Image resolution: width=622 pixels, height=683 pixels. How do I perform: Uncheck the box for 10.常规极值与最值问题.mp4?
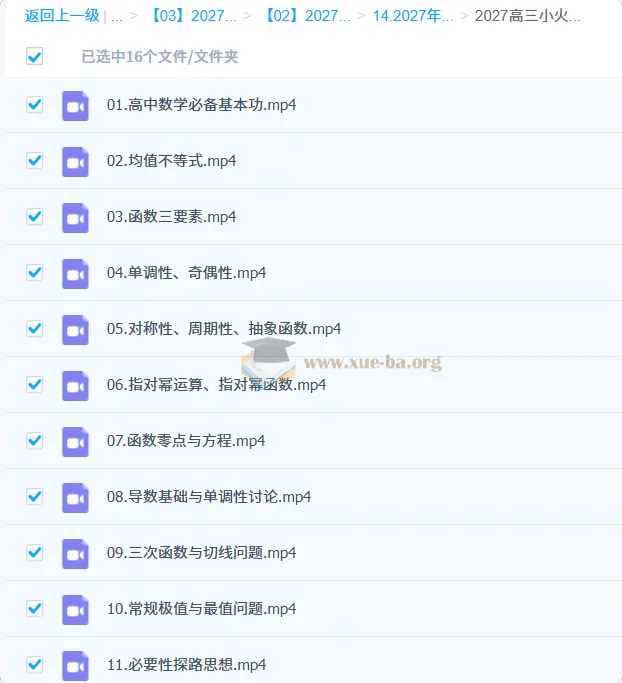(x=34, y=609)
